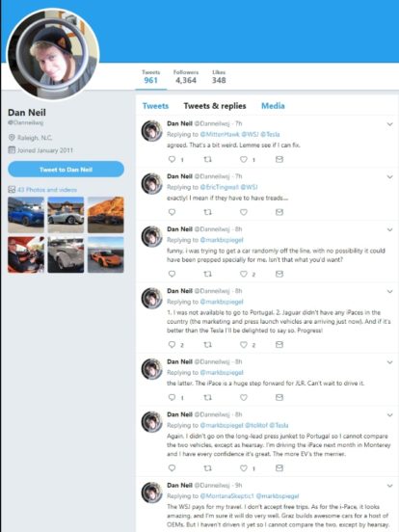Viewport: 399px width, 532px height.
Task: Expand options chevron on 'exactly!' tweet
Action: [x=389, y=177]
